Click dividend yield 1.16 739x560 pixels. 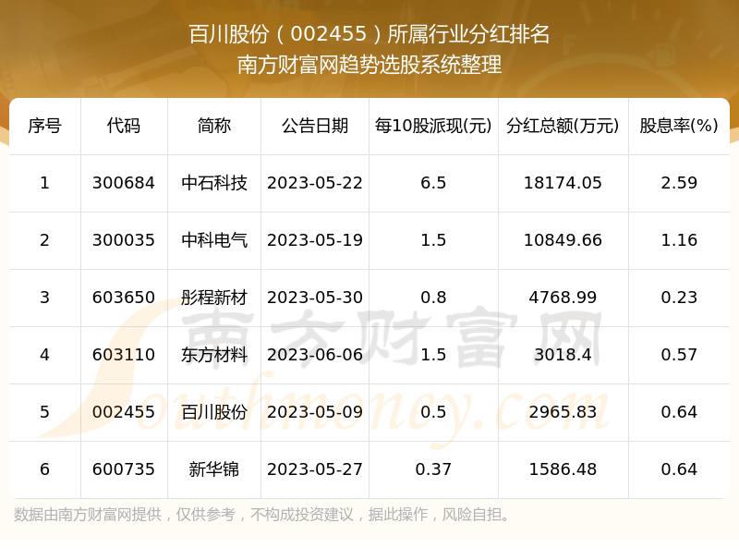coord(679,240)
